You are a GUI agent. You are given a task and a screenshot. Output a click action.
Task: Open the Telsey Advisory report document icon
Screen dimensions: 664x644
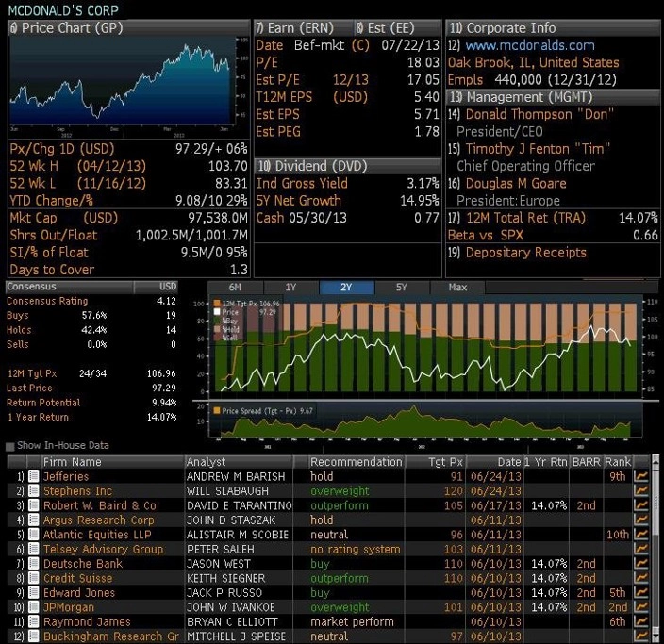tap(33, 549)
